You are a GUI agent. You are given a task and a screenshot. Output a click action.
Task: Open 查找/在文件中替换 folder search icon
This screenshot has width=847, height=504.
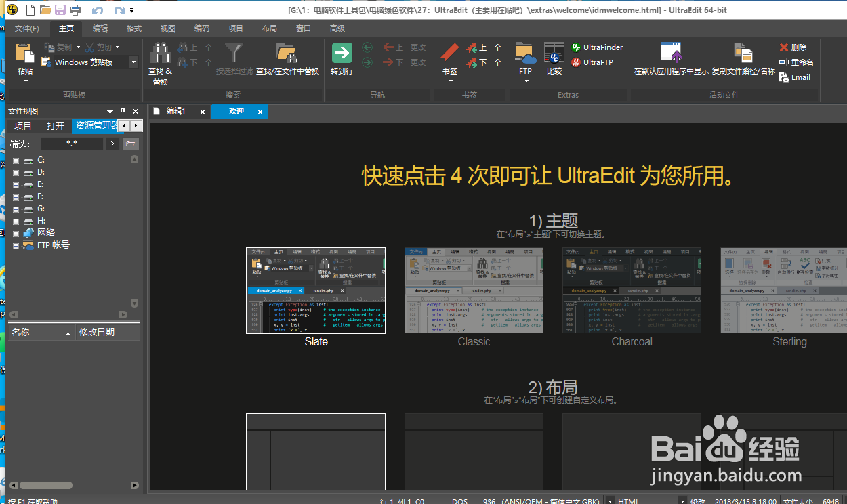click(287, 53)
